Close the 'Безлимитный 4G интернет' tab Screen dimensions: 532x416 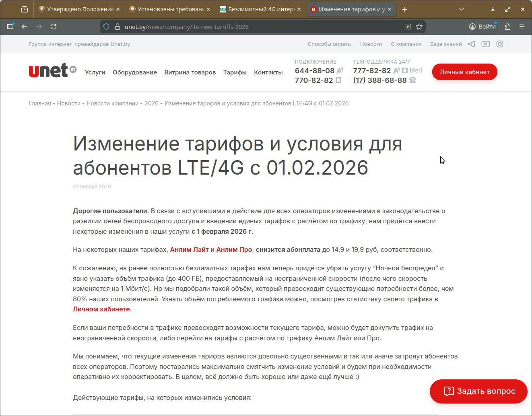click(299, 9)
